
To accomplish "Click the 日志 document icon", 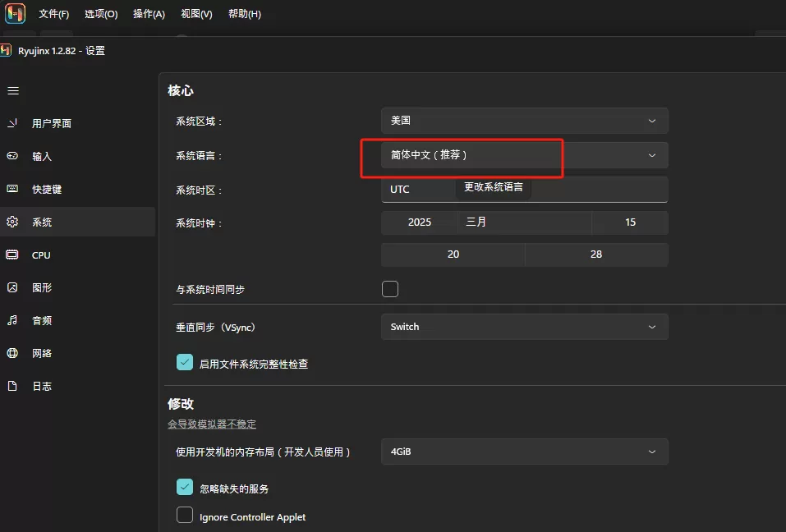I will (12, 386).
